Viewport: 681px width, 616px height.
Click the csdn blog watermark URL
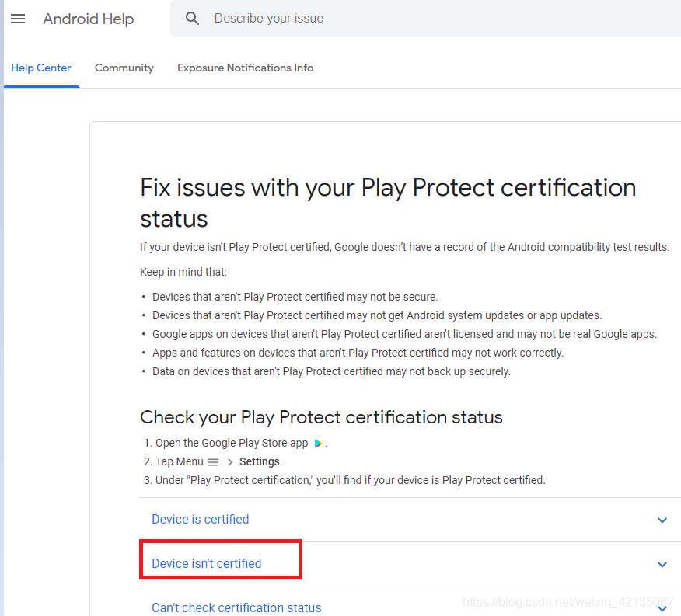[568, 602]
